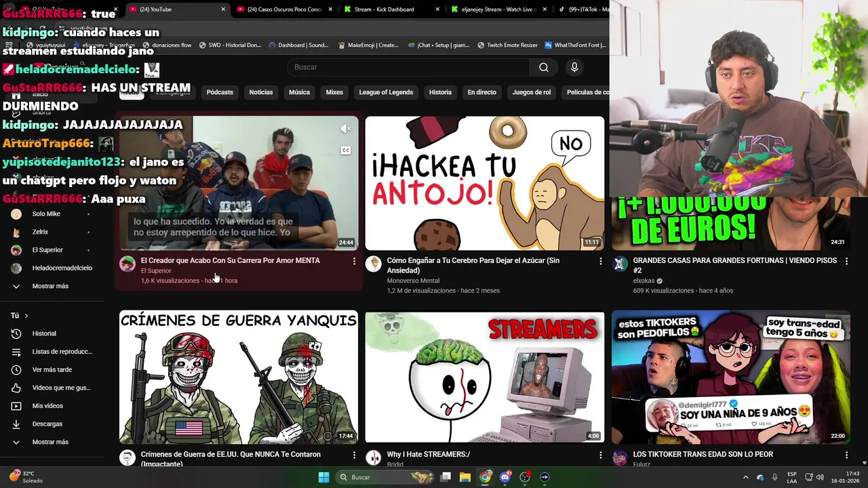Screen dimensions: 868x488
Task: Open options menu for Why I Hate STREAMERS video
Action: (600, 455)
